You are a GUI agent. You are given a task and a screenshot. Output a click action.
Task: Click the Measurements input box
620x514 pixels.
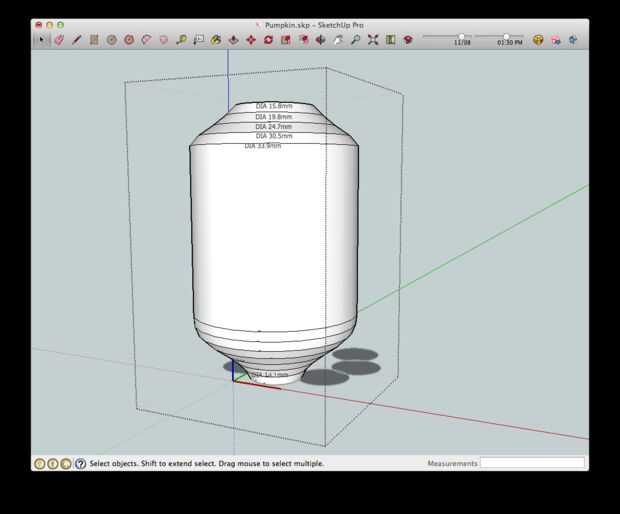(x=532, y=463)
